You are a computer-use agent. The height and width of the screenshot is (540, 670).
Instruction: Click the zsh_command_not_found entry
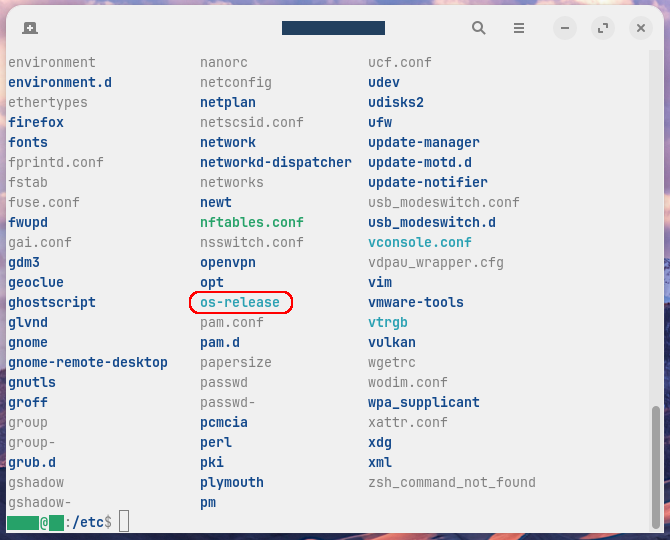451,482
